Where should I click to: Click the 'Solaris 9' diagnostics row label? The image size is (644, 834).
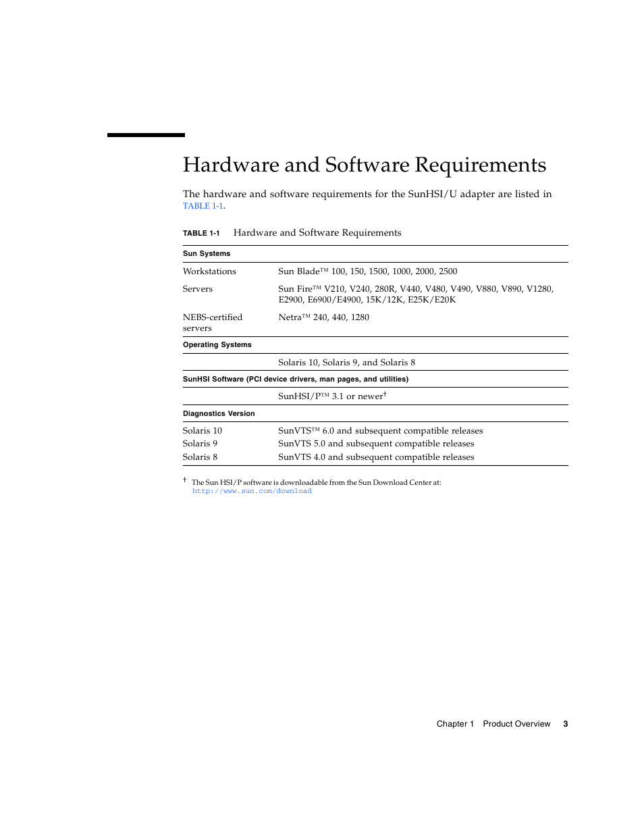(200, 444)
